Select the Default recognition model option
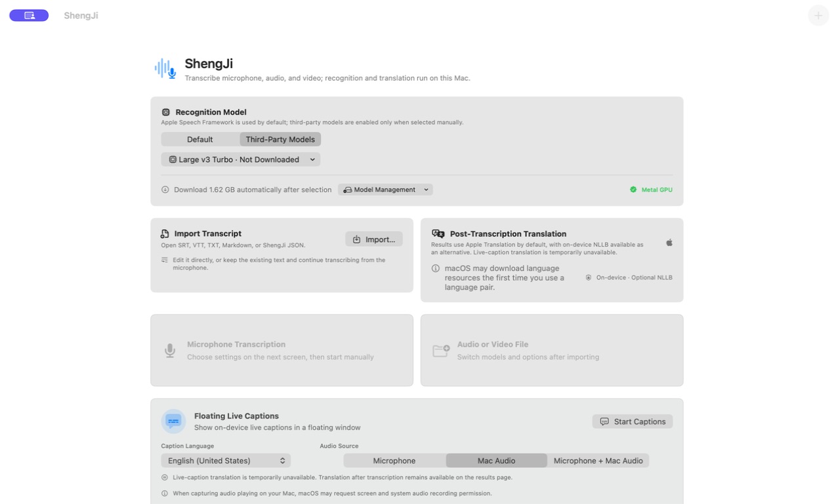The image size is (834, 504). click(x=200, y=139)
